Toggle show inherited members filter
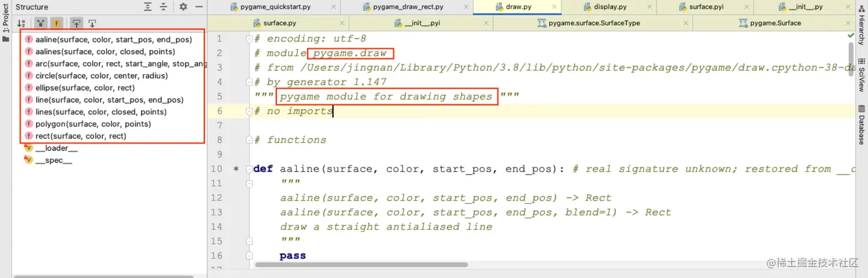 click(41, 24)
